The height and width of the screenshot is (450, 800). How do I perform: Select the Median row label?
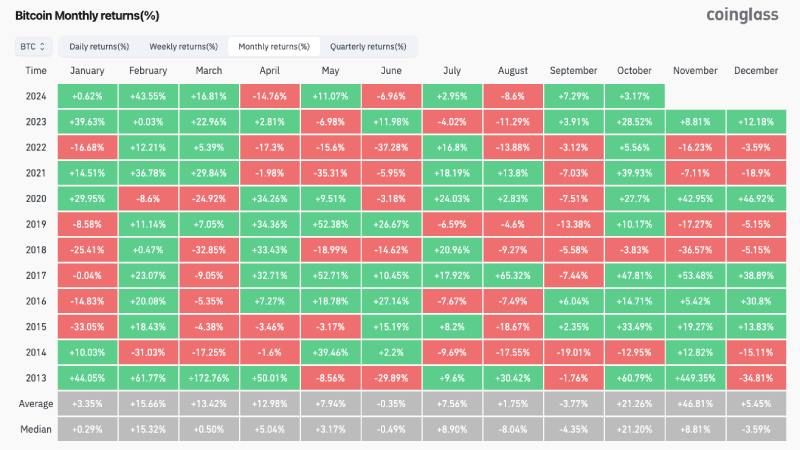[x=36, y=429]
